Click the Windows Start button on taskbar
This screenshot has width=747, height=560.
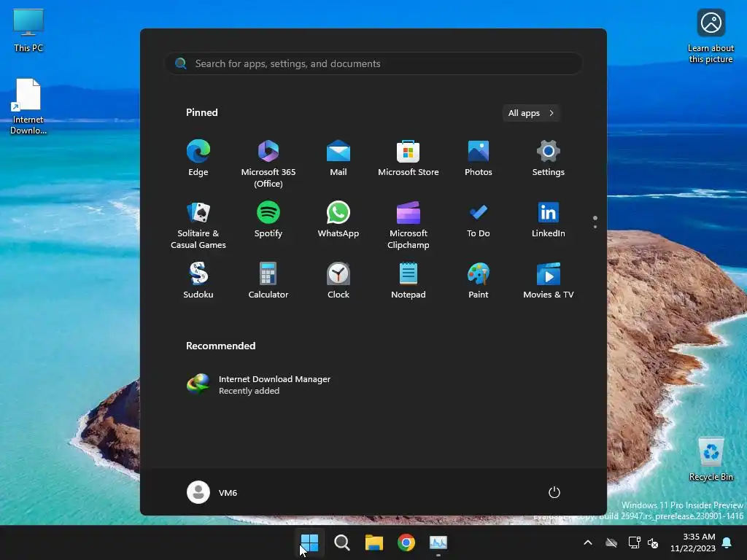[309, 542]
